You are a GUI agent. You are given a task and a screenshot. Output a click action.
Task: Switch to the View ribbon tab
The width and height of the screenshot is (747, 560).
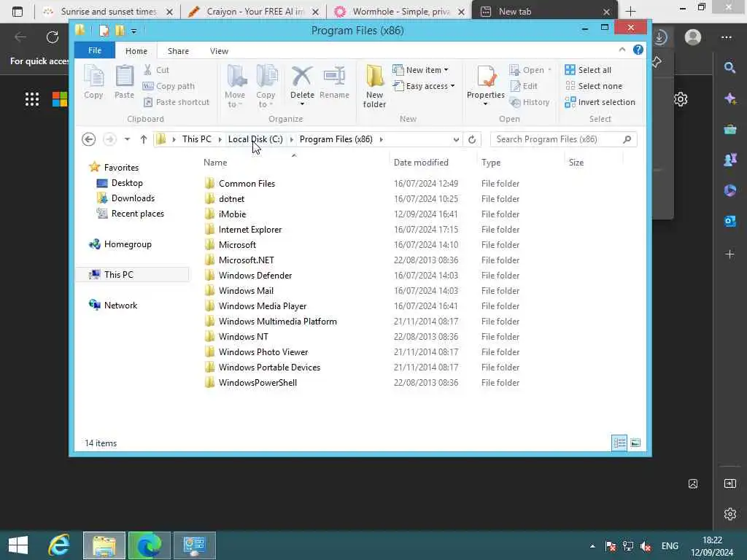pos(219,51)
